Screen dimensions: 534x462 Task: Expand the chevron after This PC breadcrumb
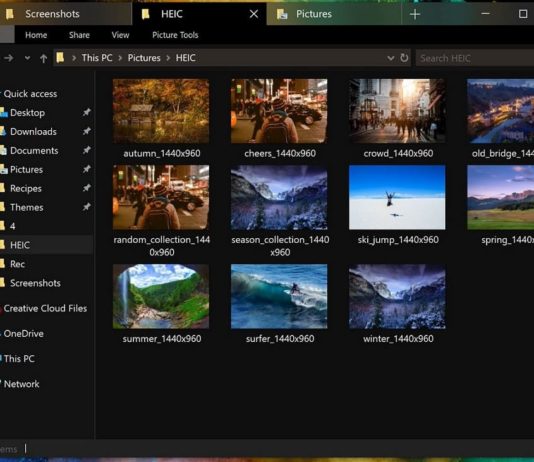tap(120, 58)
